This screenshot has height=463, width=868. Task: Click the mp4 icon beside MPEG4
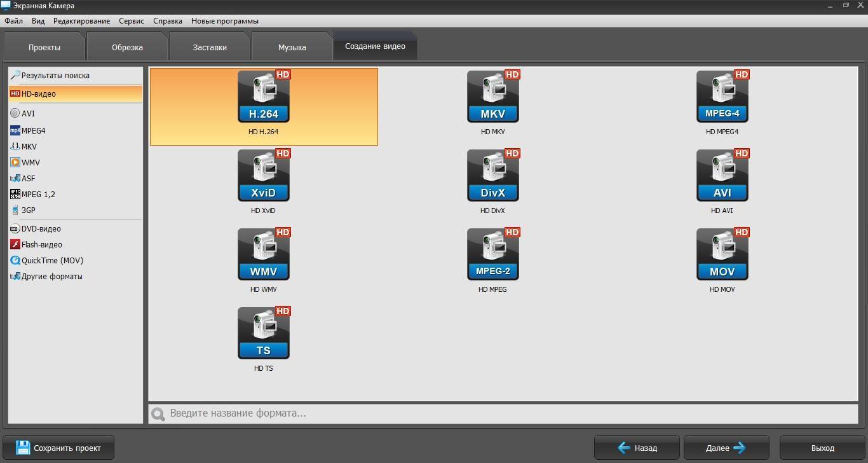tap(15, 130)
